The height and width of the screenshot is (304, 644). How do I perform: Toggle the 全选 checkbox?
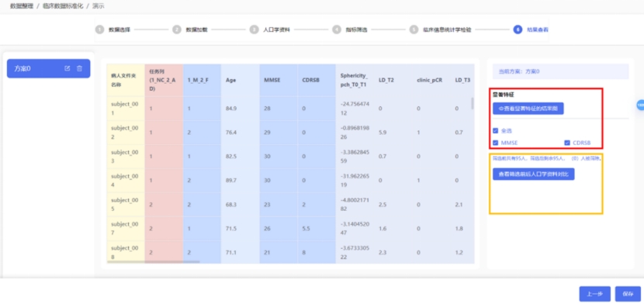point(495,130)
